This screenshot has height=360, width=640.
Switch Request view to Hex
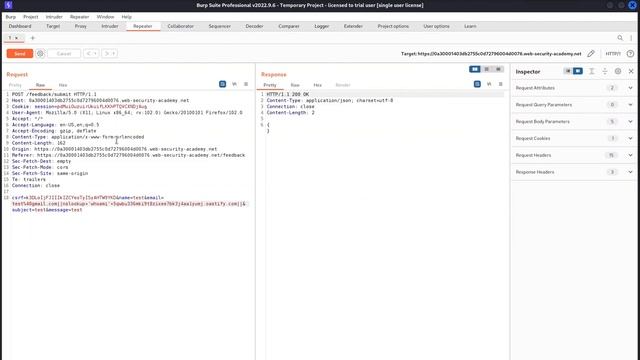pyautogui.click(x=63, y=85)
